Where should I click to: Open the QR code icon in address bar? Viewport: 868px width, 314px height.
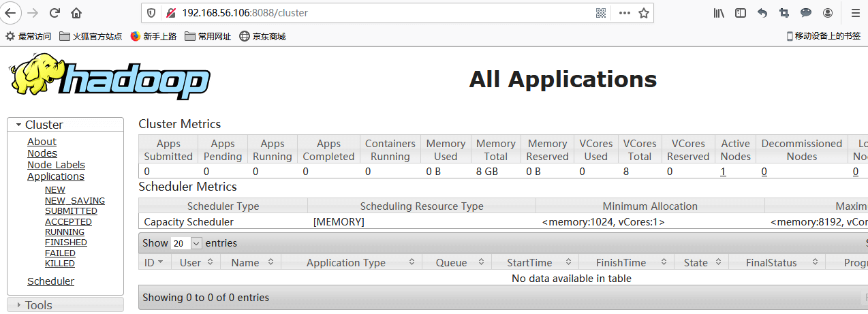(601, 13)
